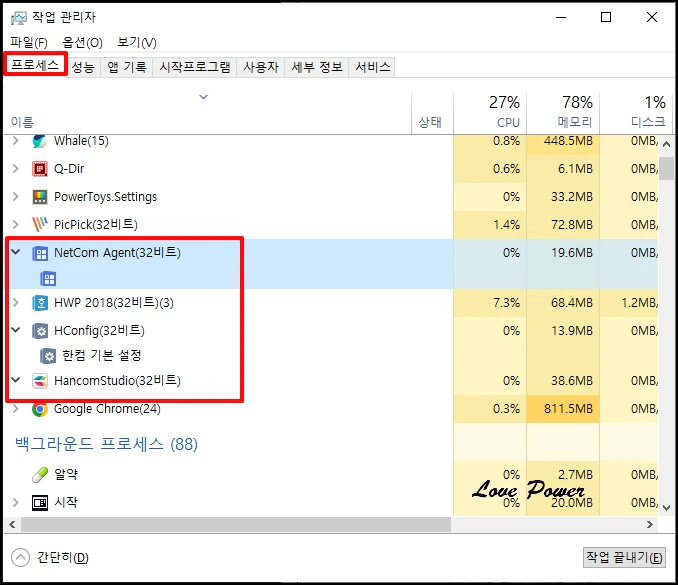
Task: Switch to the 앱 기록 tab
Action: pos(127,67)
